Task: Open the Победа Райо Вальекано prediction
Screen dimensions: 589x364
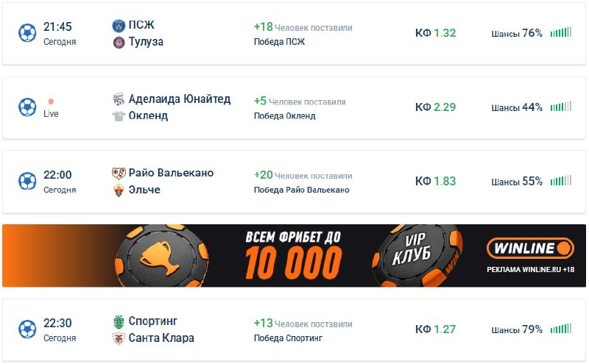Action: click(x=301, y=190)
